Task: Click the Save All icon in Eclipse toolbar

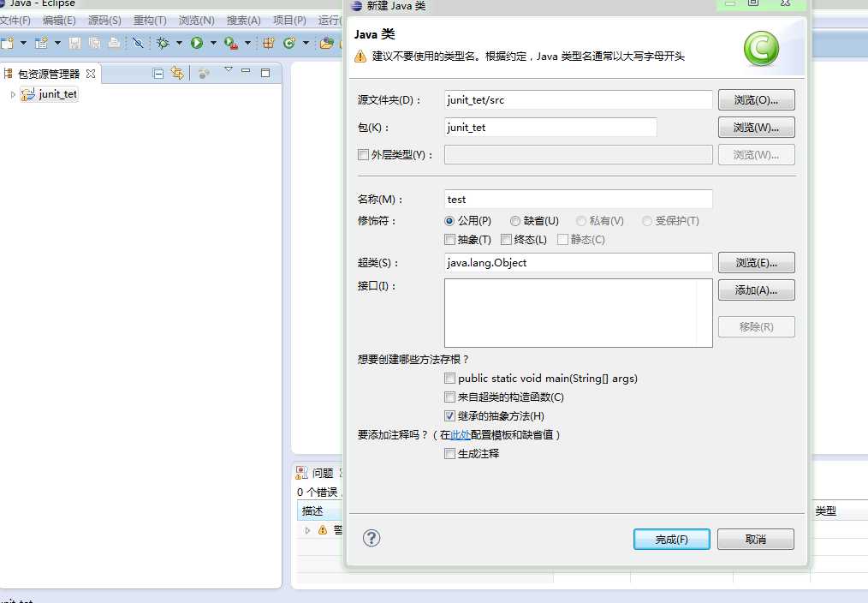Action: point(95,43)
